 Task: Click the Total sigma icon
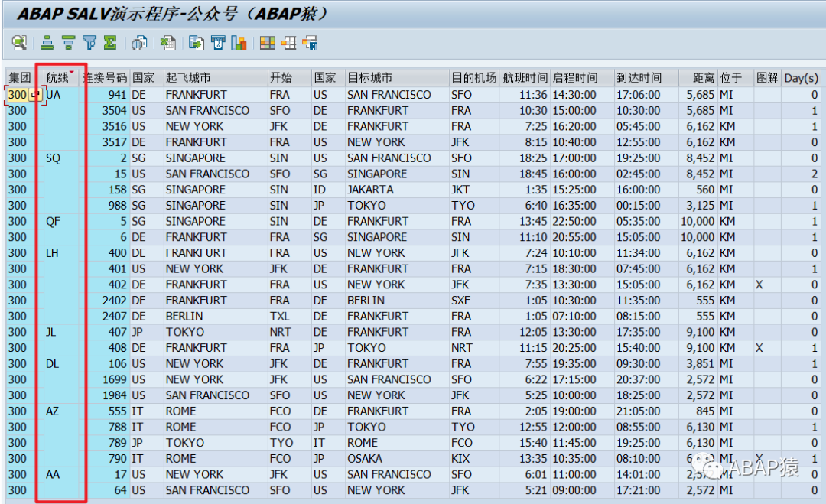[x=110, y=43]
